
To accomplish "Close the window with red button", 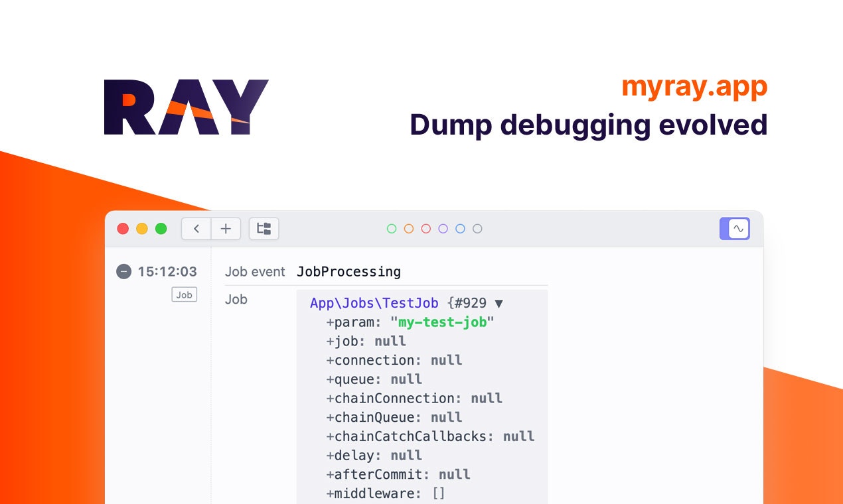I will point(123,229).
